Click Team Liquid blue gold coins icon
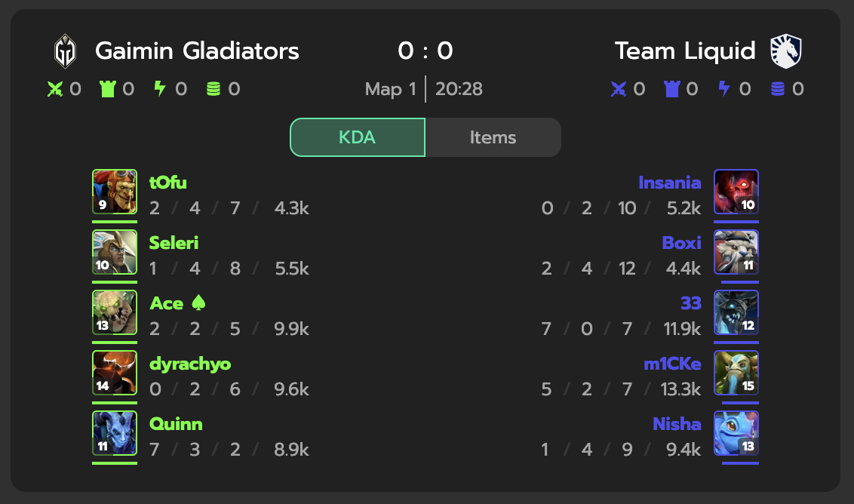The width and height of the screenshot is (854, 504). coord(778,89)
